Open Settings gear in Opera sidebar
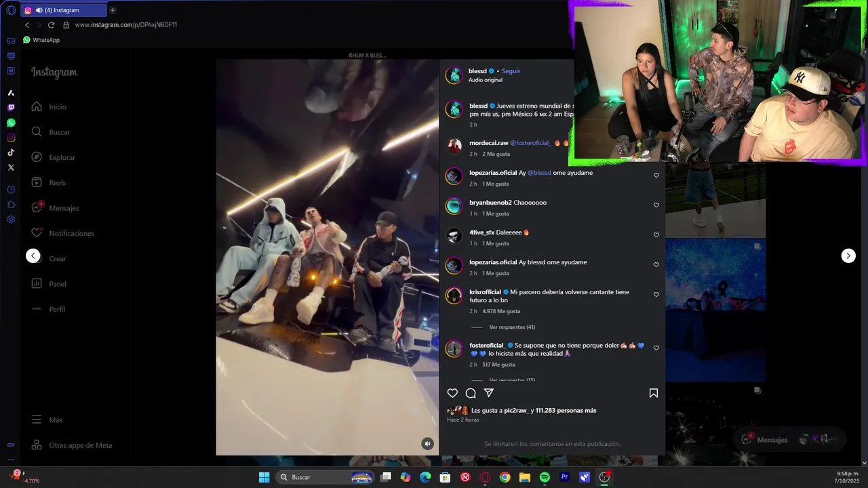This screenshot has width=868, height=488. 11,220
